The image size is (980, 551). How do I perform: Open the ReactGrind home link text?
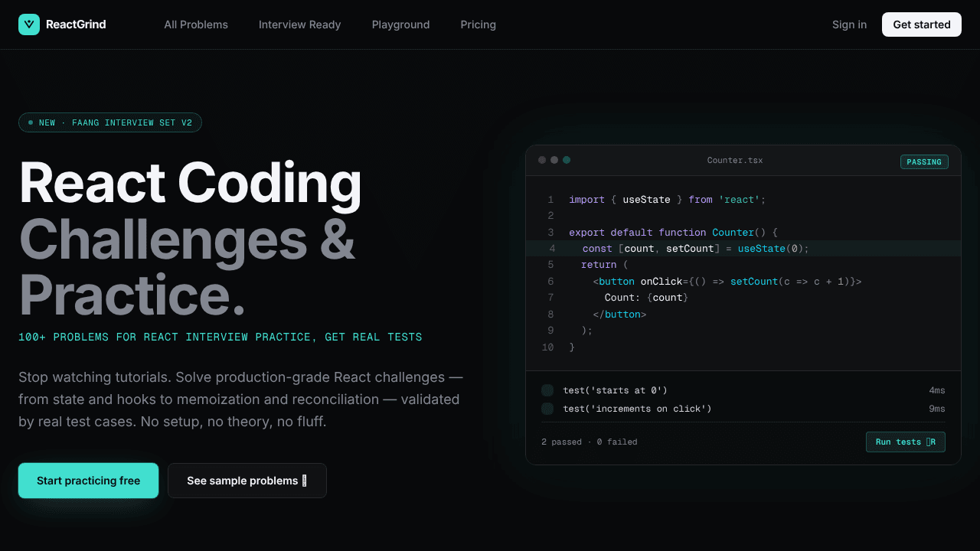pyautogui.click(x=76, y=24)
